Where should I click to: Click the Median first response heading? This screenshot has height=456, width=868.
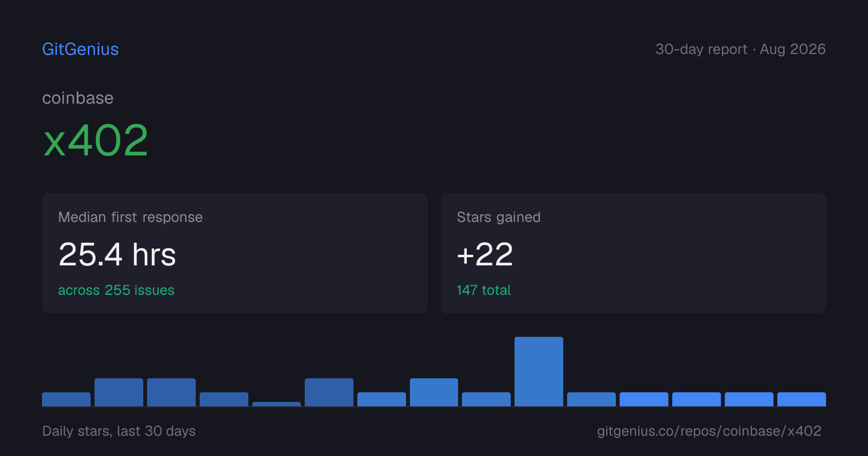[x=130, y=217]
